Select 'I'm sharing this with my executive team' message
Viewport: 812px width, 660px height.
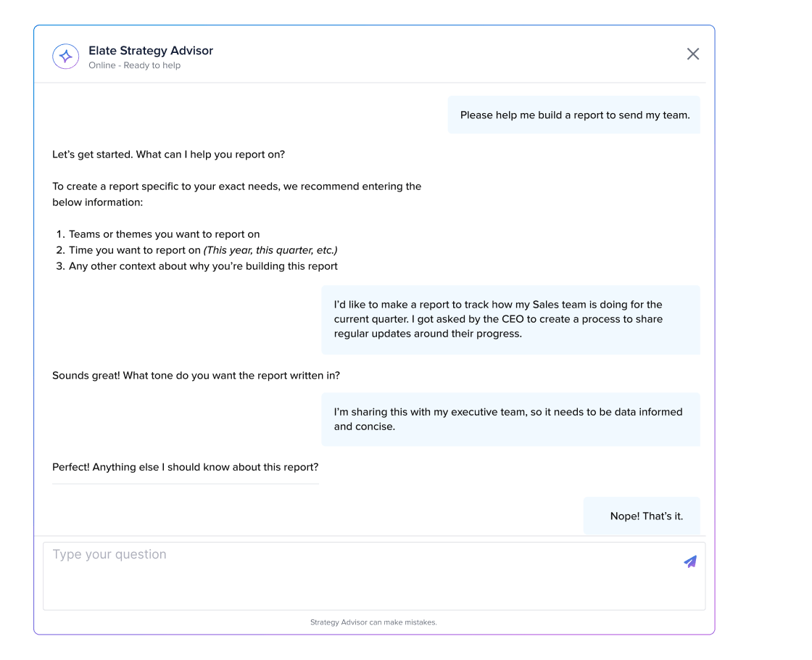(510, 419)
